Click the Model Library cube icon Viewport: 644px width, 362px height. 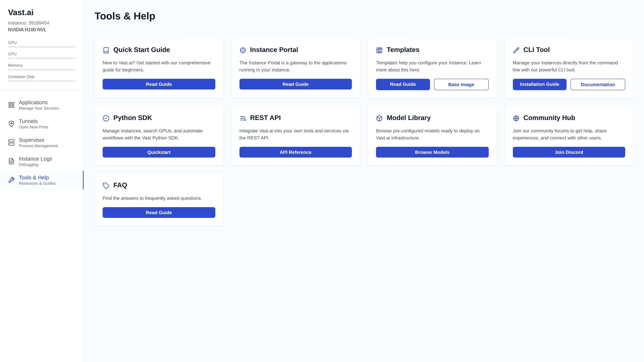[379, 118]
